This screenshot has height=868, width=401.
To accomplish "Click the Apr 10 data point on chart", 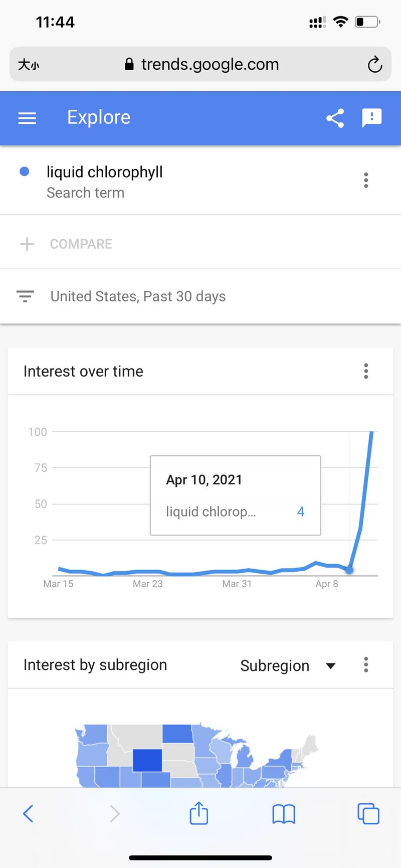I will pyautogui.click(x=349, y=570).
